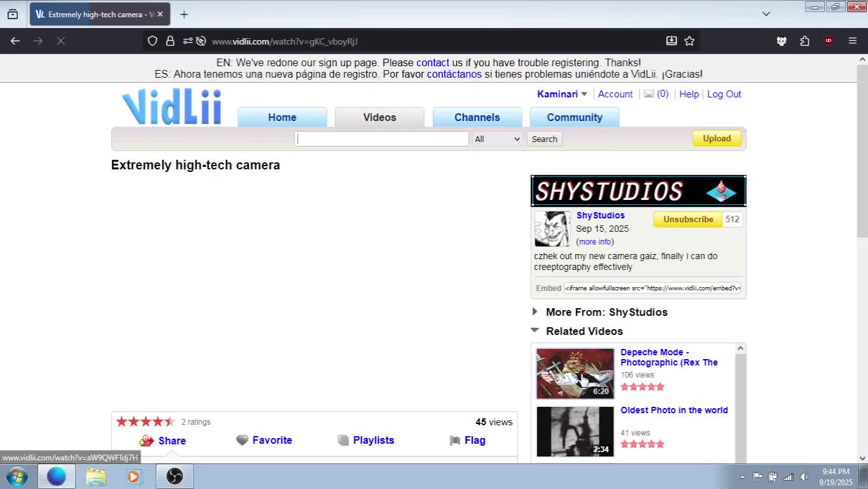Unsubscribe from ShyStudios
868x489 pixels.
pyautogui.click(x=688, y=219)
